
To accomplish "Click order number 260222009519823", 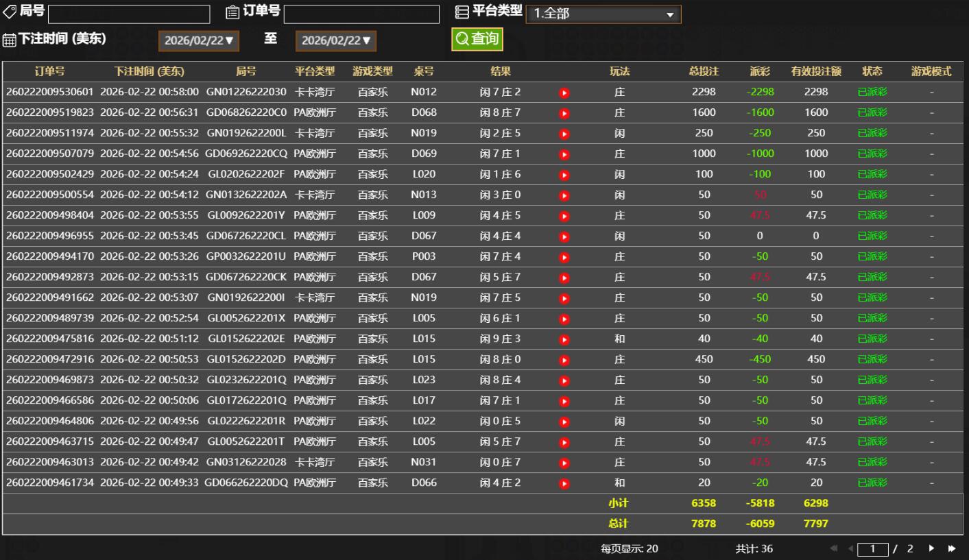I will click(x=50, y=112).
